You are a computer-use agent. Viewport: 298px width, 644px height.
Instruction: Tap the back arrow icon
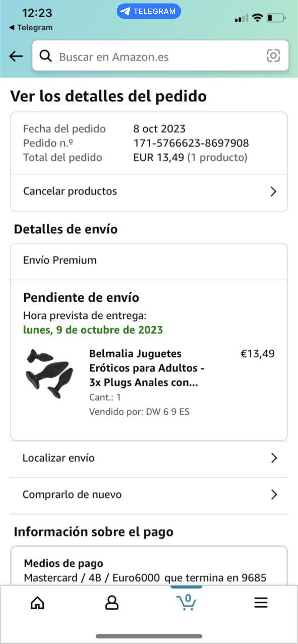pos(16,56)
